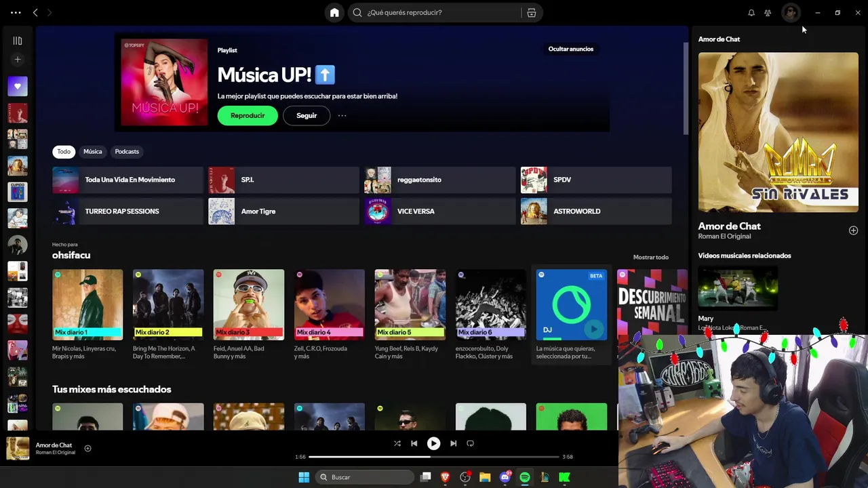Open the Windows Start menu
This screenshot has height=488, width=868.
tap(304, 477)
